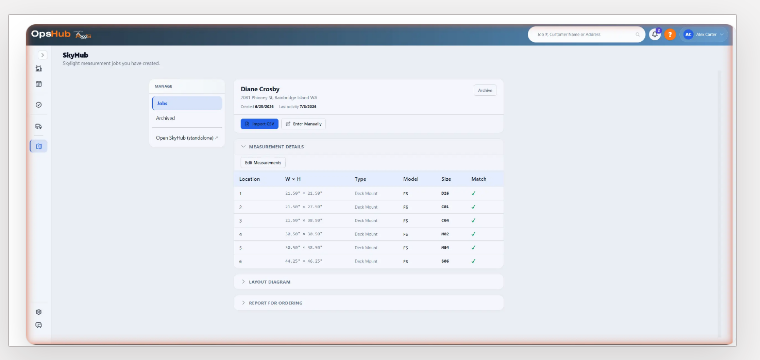Open the truck icon in the sidebar
The image size is (760, 360).
click(39, 126)
